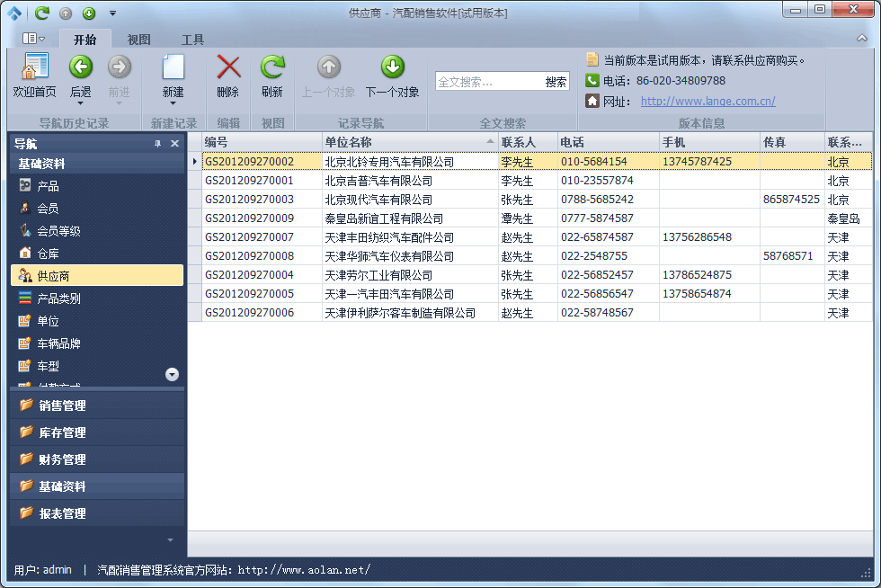Expand the 库存管理 section
This screenshot has width=881, height=588.
[x=62, y=432]
